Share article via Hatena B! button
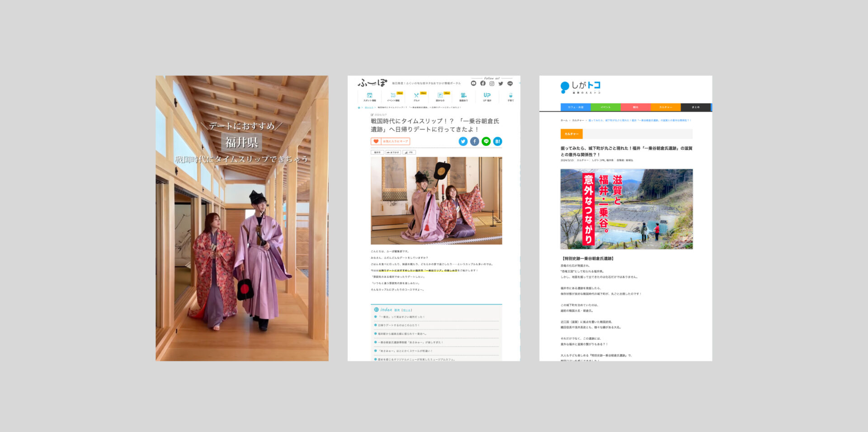868x432 pixels. pos(498,141)
